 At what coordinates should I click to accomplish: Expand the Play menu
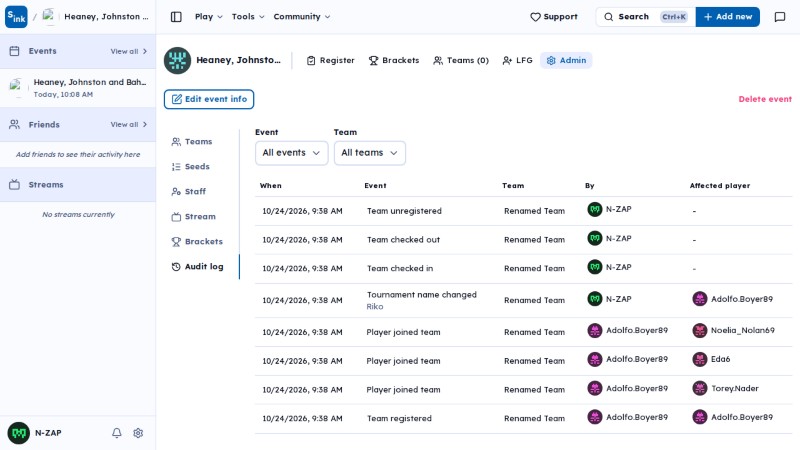209,17
